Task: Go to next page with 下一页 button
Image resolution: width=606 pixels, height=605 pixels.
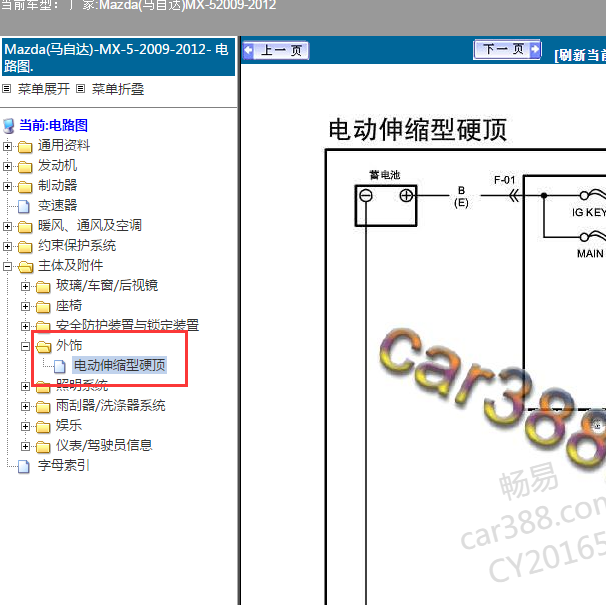Action: point(507,49)
